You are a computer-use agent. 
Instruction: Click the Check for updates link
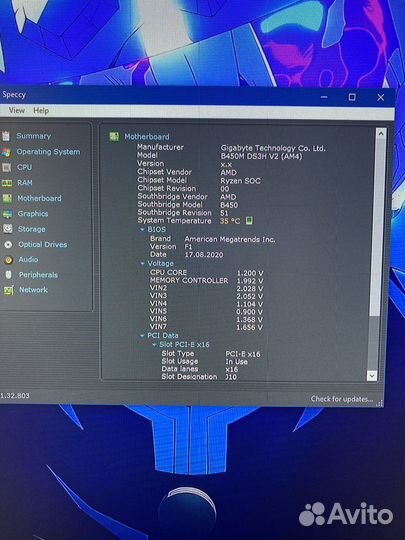pos(342,399)
